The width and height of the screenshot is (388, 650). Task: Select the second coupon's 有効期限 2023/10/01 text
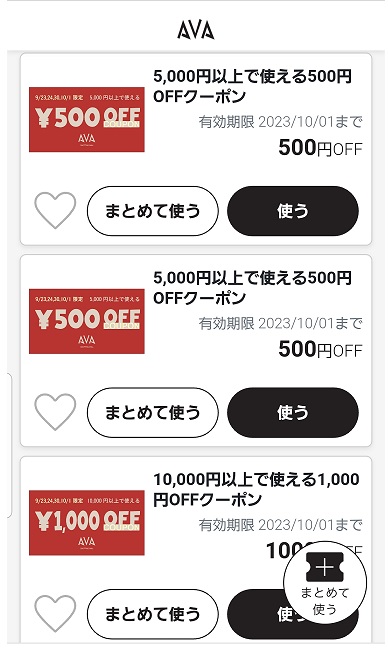coord(280,323)
